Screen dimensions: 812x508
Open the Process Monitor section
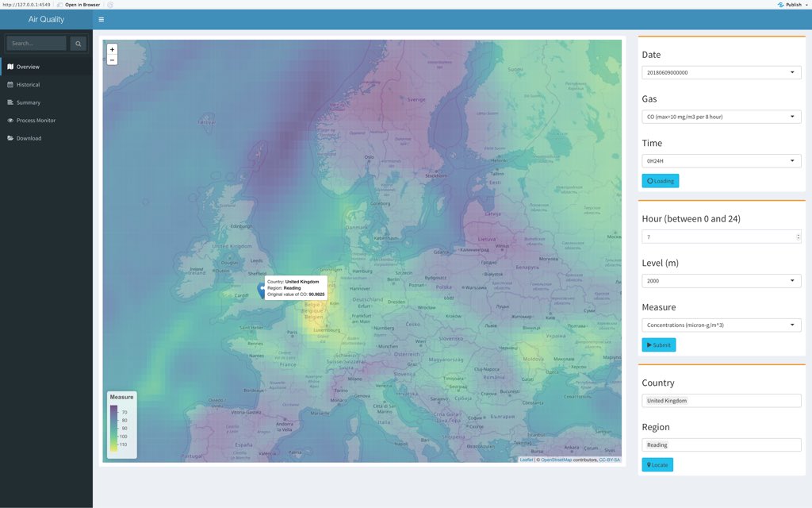tap(47, 121)
